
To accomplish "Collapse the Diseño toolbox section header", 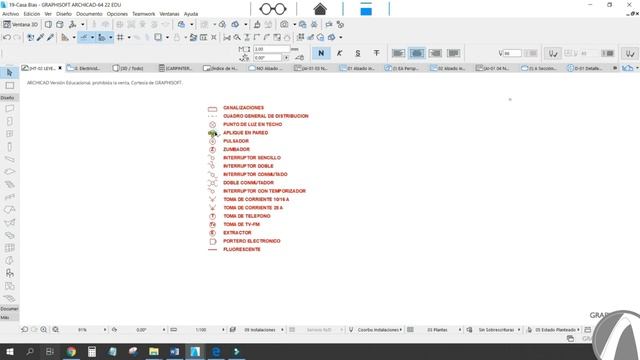I will point(9,98).
